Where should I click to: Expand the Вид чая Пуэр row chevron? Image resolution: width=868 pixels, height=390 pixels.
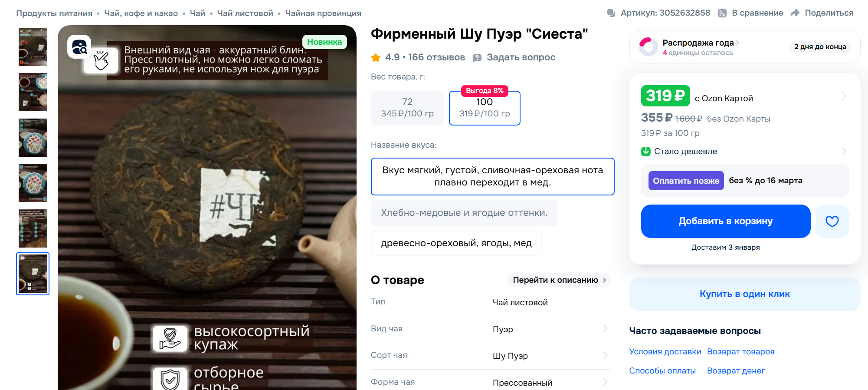tap(605, 329)
